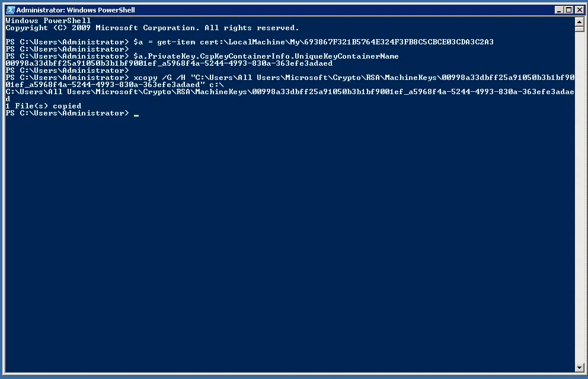
Task: Click the copied MachineKeys file path output
Action: 289,92
